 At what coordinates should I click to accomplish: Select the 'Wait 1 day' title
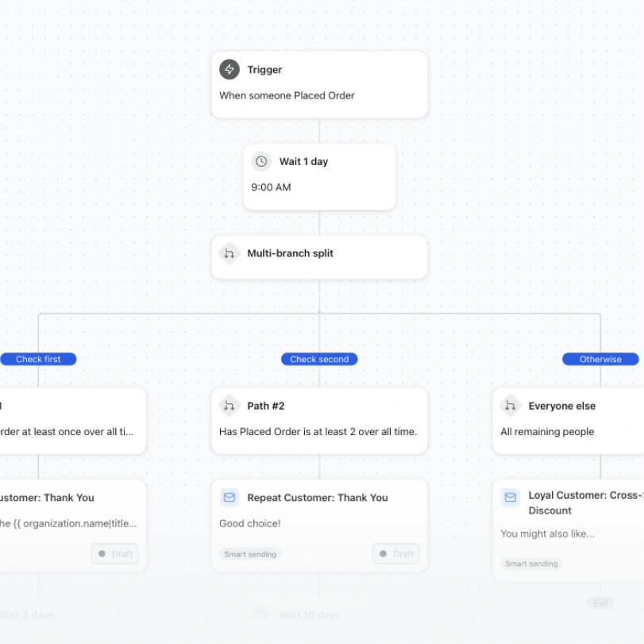click(303, 161)
